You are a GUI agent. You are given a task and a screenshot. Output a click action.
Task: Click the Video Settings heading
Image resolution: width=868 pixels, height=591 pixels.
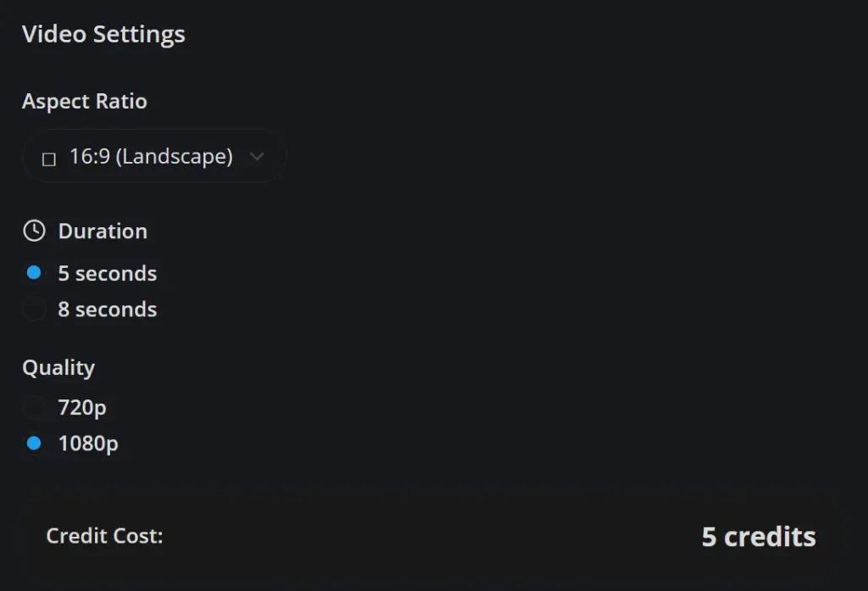(x=103, y=35)
